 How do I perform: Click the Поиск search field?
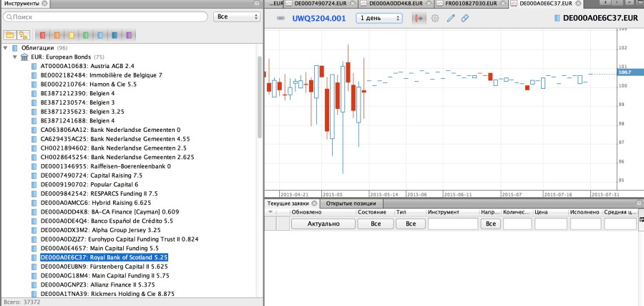107,16
